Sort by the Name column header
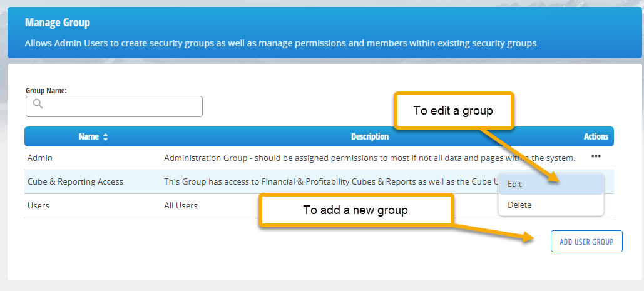 coord(89,136)
